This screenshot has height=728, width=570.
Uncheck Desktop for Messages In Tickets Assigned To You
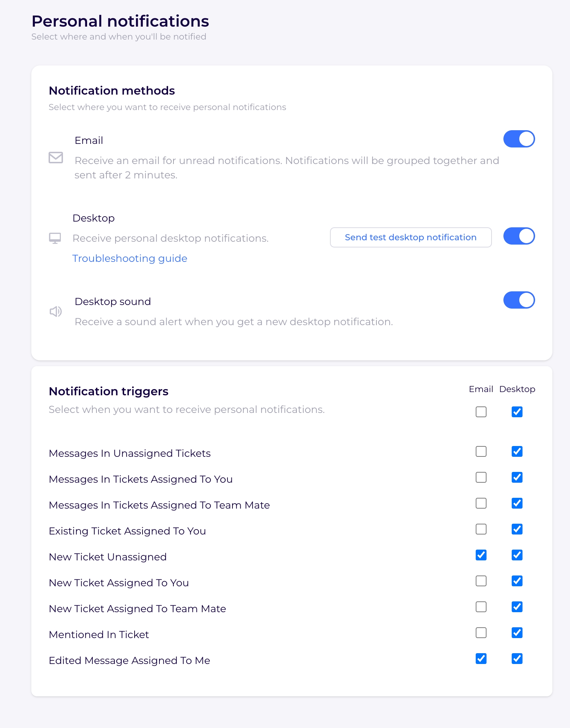[x=517, y=477]
